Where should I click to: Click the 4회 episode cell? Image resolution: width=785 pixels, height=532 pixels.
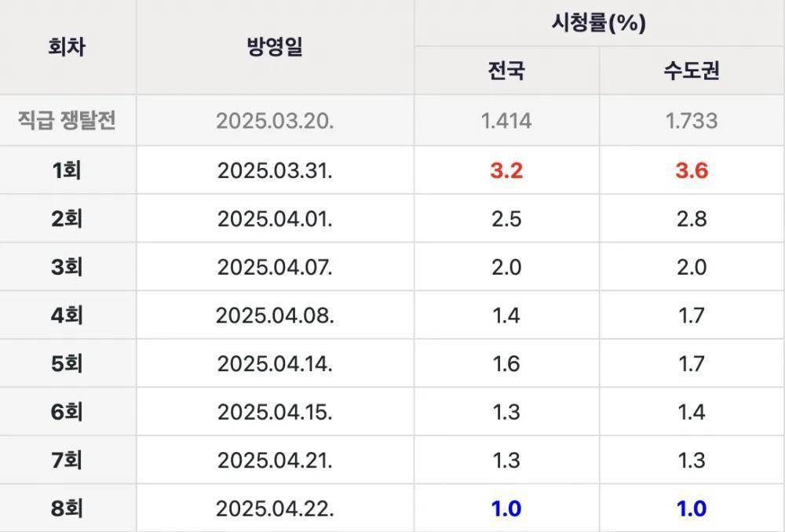67,315
